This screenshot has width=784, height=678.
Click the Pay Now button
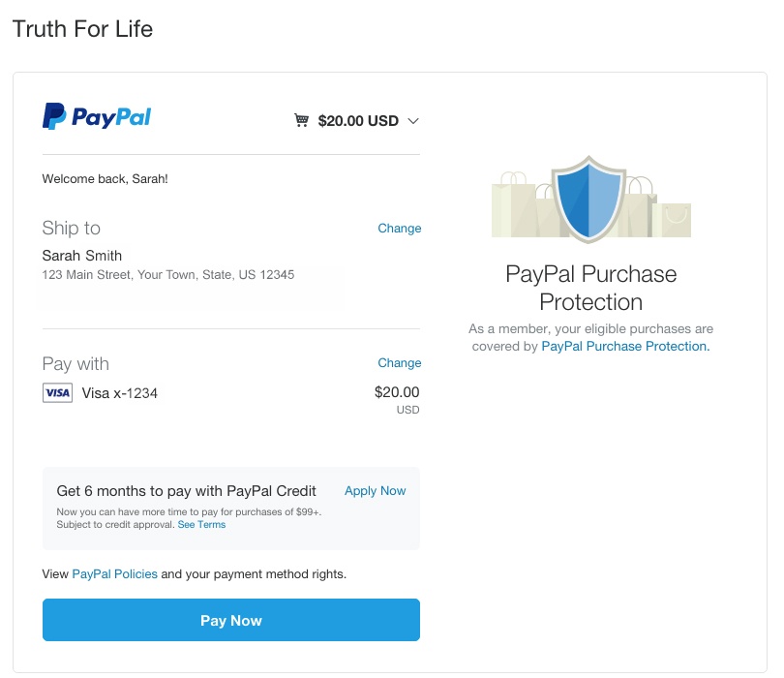click(x=231, y=620)
